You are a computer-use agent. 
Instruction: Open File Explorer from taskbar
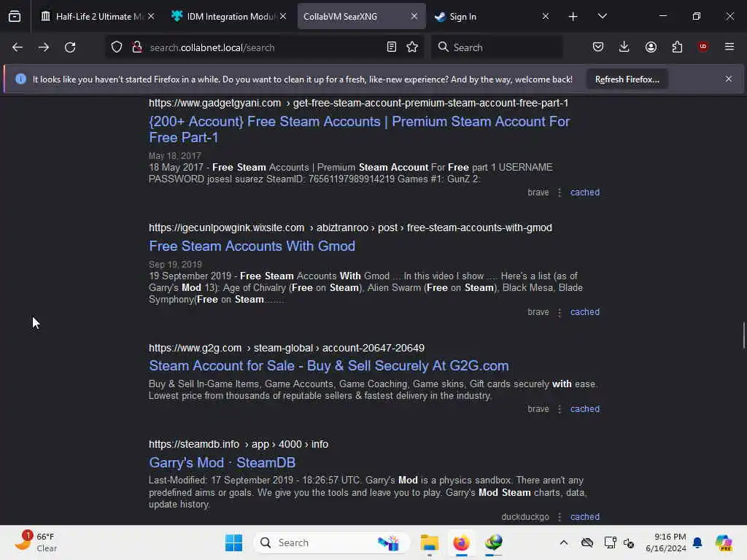pos(429,542)
